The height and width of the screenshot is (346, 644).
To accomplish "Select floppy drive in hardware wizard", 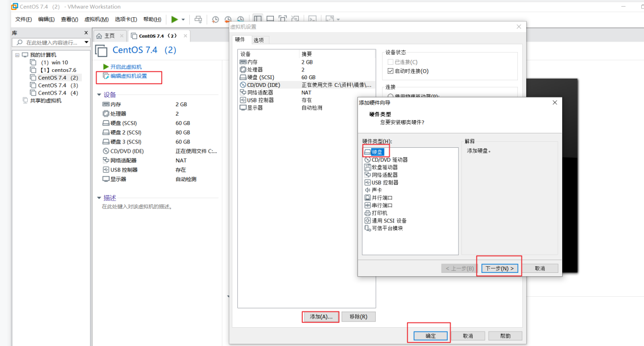I will click(x=381, y=167).
